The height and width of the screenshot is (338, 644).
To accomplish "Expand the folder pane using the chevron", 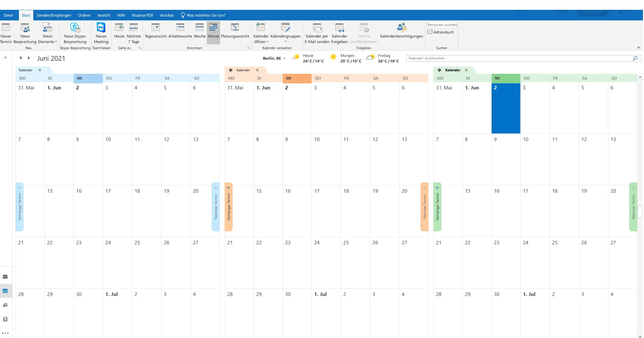I will (5, 58).
